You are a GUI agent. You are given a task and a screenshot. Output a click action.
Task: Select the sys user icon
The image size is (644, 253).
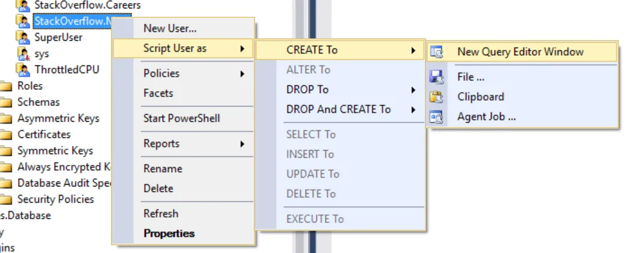pyautogui.click(x=23, y=53)
